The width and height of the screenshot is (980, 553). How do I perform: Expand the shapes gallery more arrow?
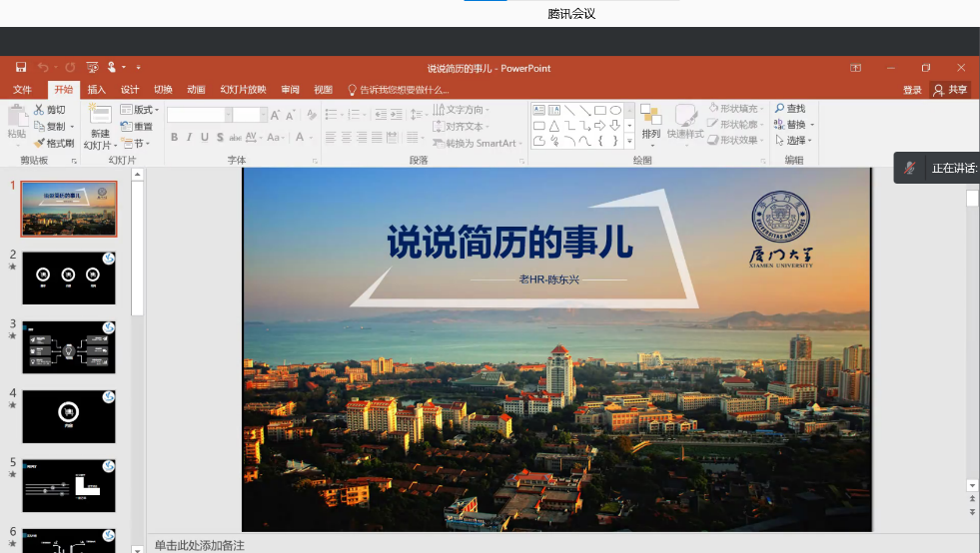[x=629, y=141]
